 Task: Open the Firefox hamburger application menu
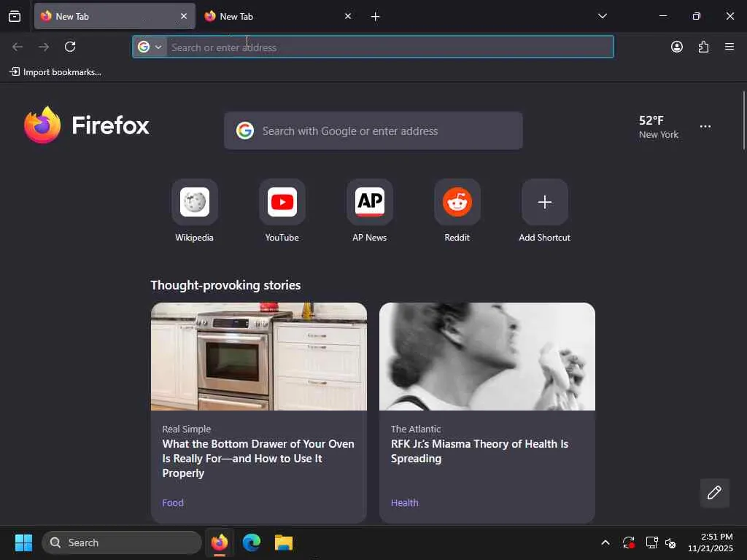729,47
